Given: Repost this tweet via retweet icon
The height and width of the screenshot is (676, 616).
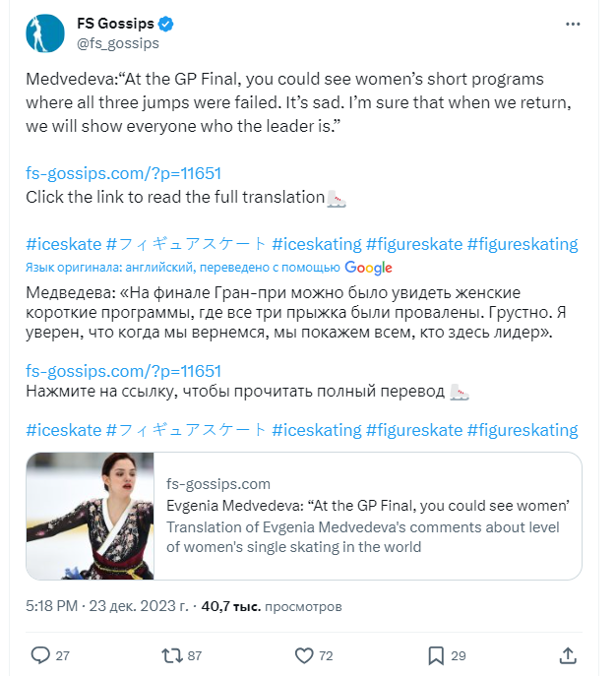Looking at the screenshot, I should pyautogui.click(x=171, y=655).
